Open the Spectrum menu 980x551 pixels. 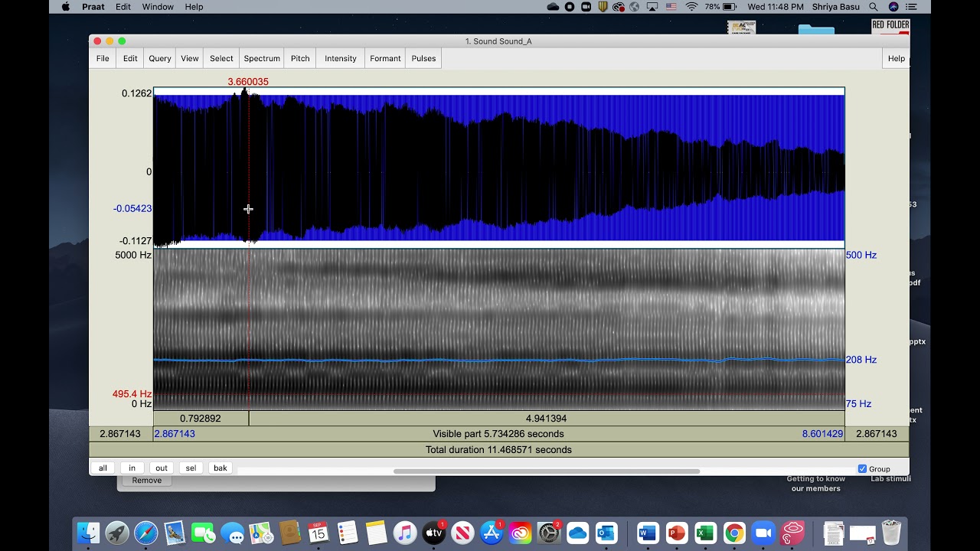(x=262, y=58)
